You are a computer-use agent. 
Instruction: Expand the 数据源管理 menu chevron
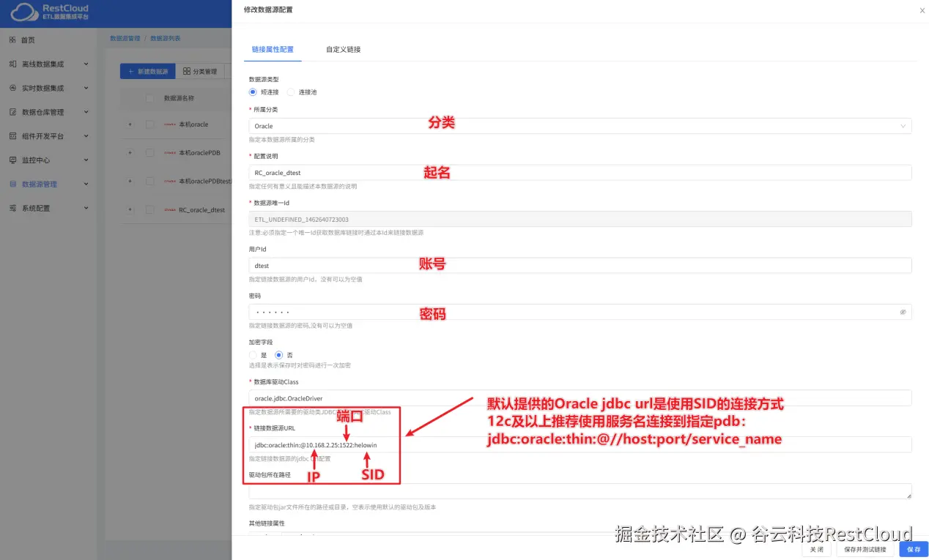(x=86, y=184)
